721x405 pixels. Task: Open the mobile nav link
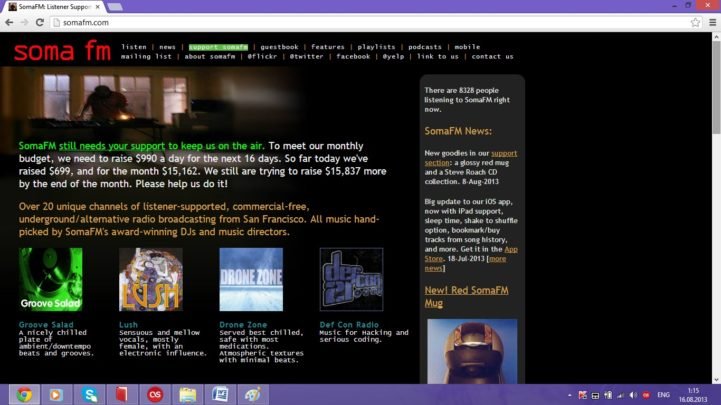tap(467, 47)
